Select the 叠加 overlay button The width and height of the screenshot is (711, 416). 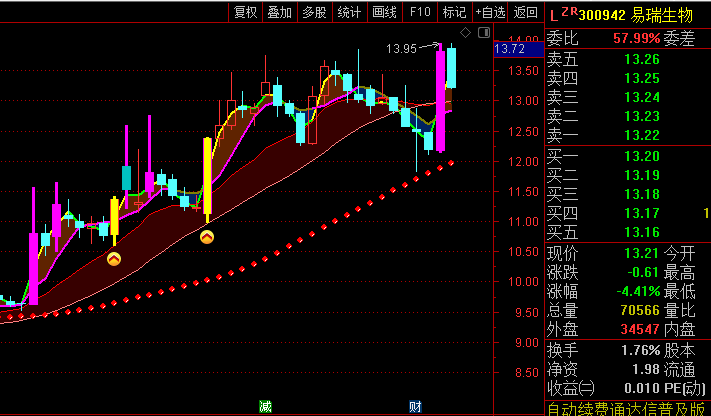(280, 12)
